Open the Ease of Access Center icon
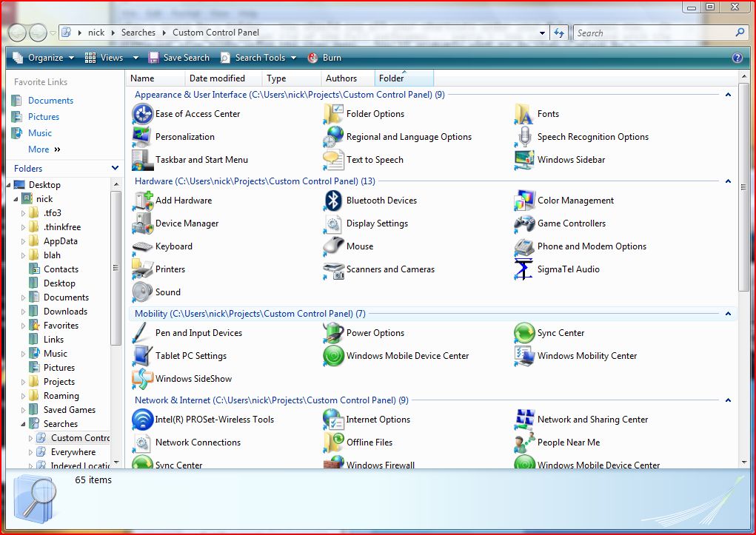 click(142, 114)
